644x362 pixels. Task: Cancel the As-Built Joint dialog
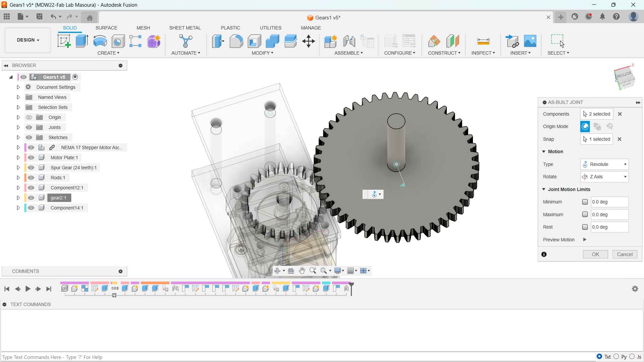pyautogui.click(x=625, y=254)
